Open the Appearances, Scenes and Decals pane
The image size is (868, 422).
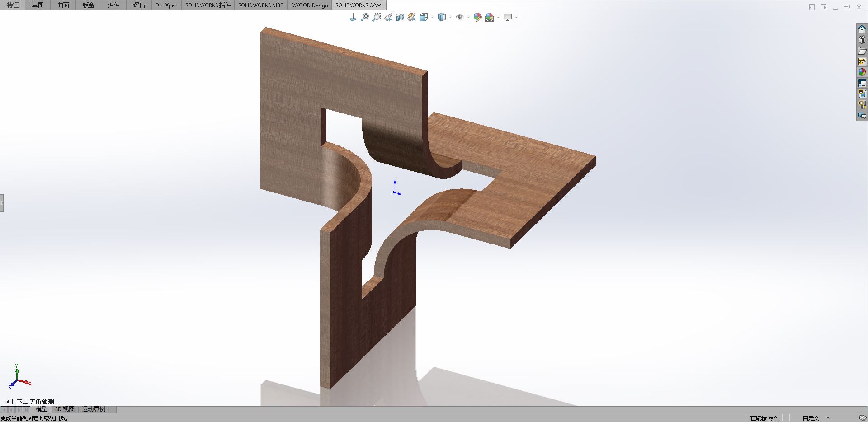[x=862, y=72]
